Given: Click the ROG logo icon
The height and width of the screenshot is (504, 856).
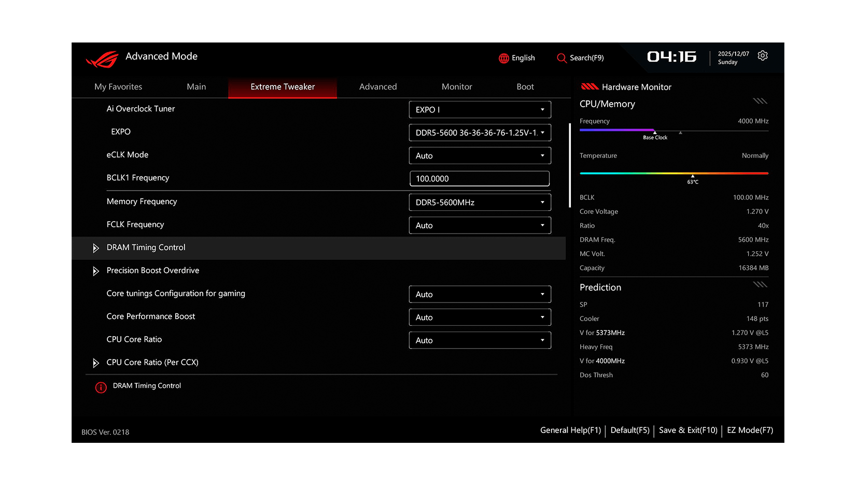Looking at the screenshot, I should tap(102, 59).
